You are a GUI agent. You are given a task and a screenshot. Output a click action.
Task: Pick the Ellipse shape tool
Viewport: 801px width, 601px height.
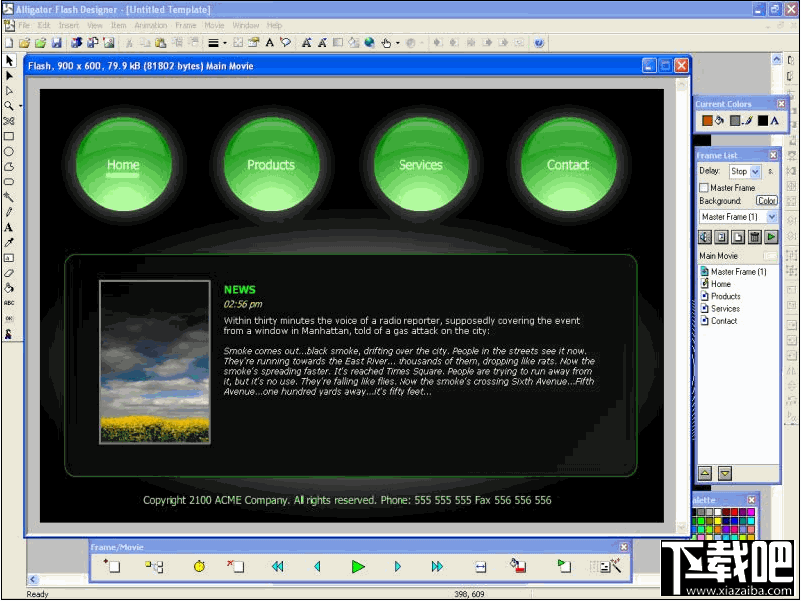tap(9, 151)
